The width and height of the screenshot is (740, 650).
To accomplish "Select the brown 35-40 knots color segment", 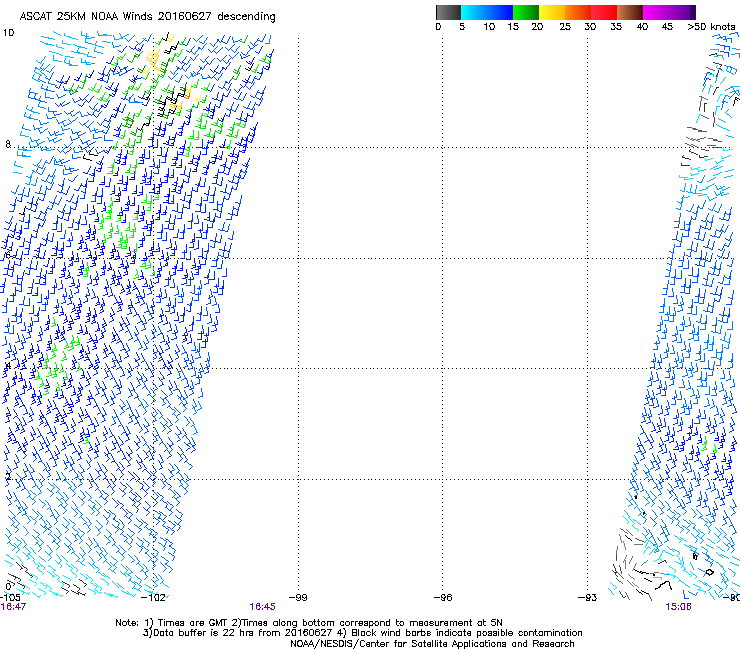I will 630,12.
